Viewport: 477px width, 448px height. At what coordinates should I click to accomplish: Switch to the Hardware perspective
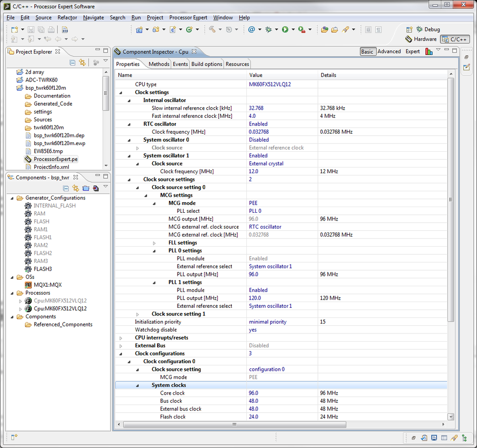[421, 39]
